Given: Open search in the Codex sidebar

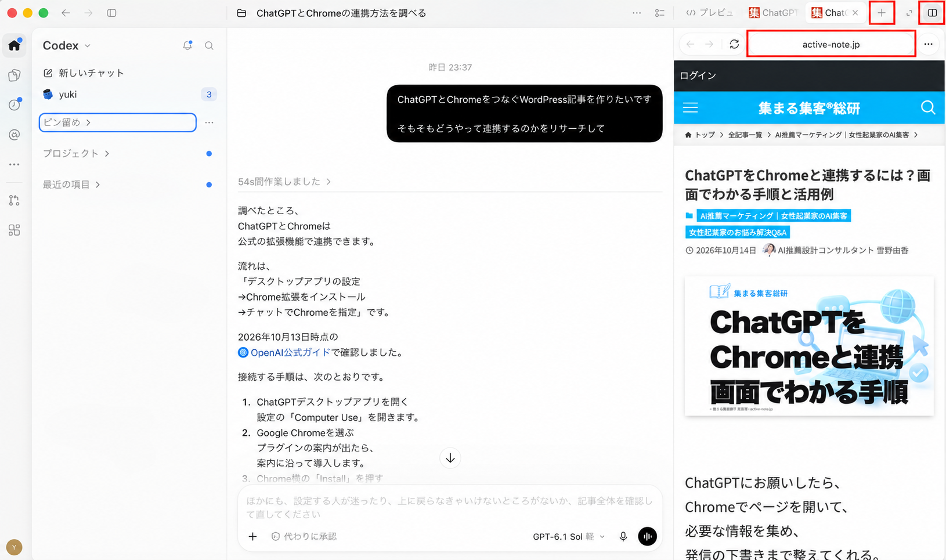Looking at the screenshot, I should pos(209,46).
